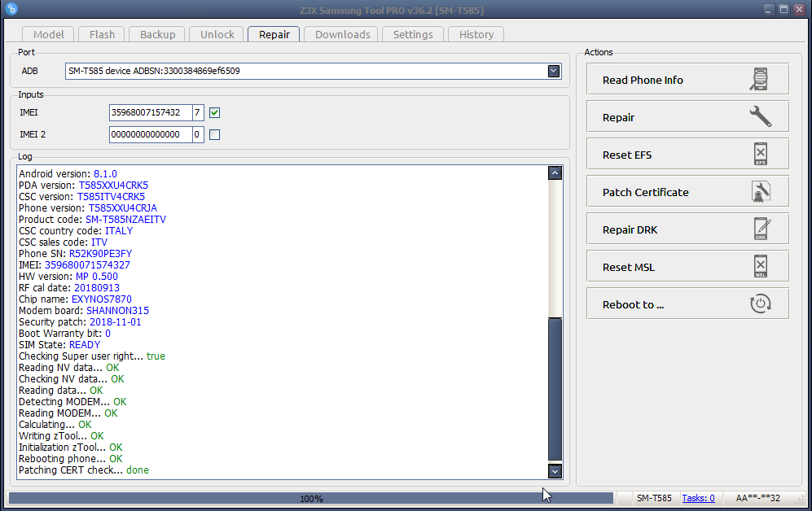Viewport: 812px width, 511px height.
Task: Click Checking Super user right true line
Action: coord(92,356)
